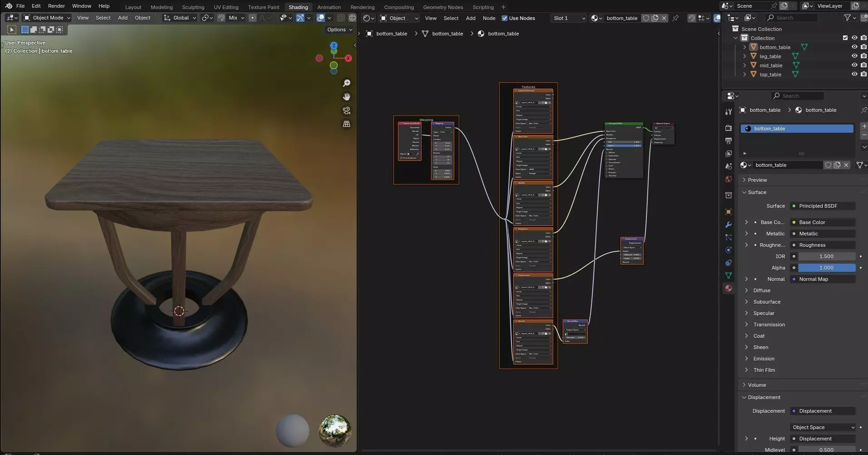Switch to the Layout workspace tab
This screenshot has height=455, width=868.
(x=133, y=7)
